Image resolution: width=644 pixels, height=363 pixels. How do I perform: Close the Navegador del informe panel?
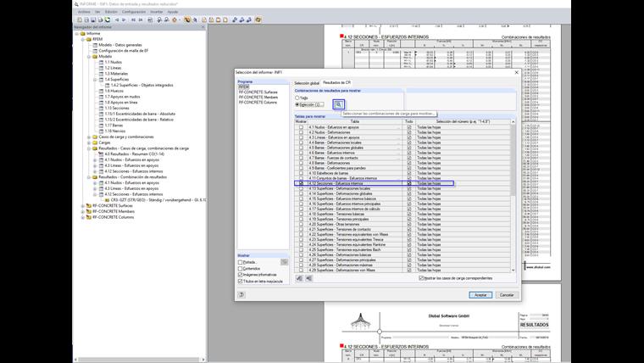[x=203, y=27]
